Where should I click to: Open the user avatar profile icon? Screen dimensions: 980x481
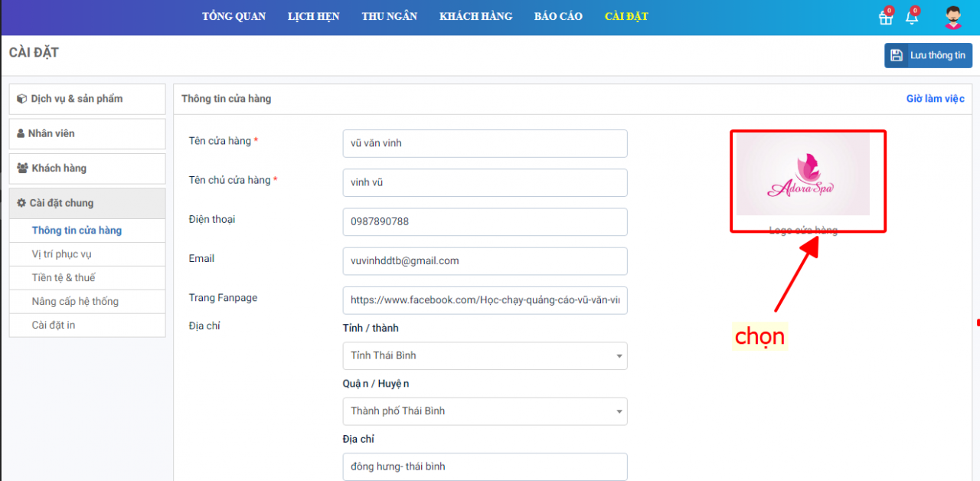click(952, 18)
